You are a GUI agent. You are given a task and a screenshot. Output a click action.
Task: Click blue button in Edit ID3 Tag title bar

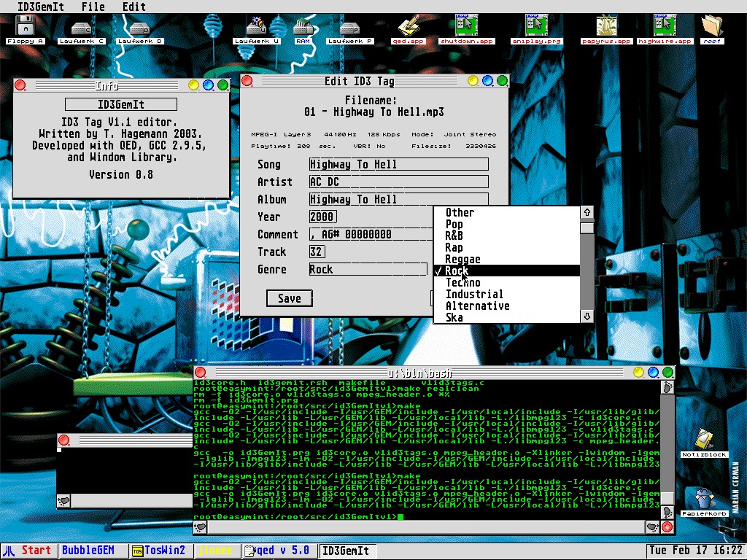click(x=487, y=81)
